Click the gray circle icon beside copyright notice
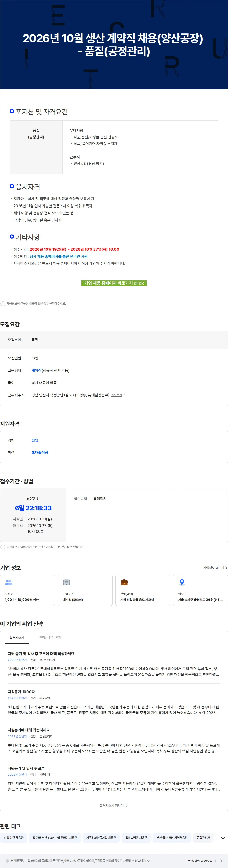 7,861
